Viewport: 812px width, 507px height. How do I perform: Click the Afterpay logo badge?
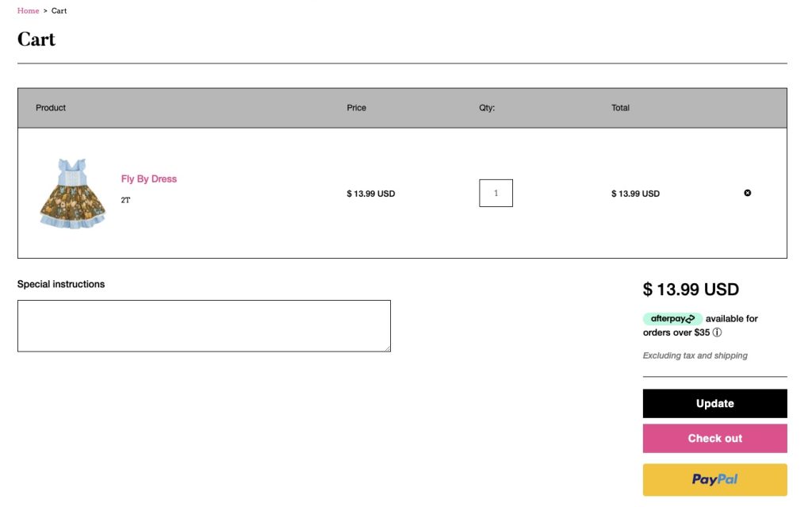point(672,318)
